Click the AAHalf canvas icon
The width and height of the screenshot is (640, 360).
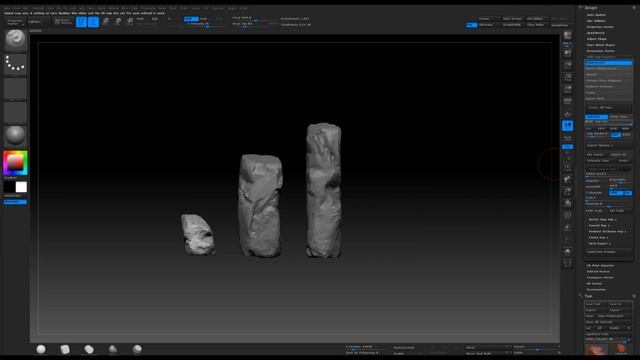[567, 89]
